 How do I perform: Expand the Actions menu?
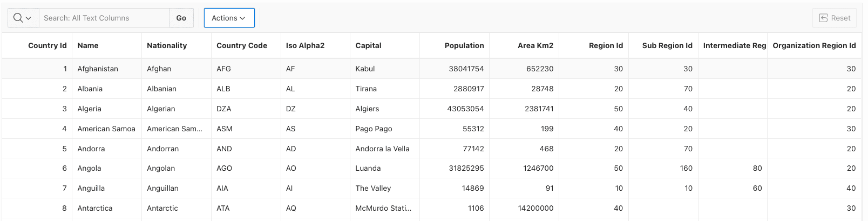pos(229,18)
